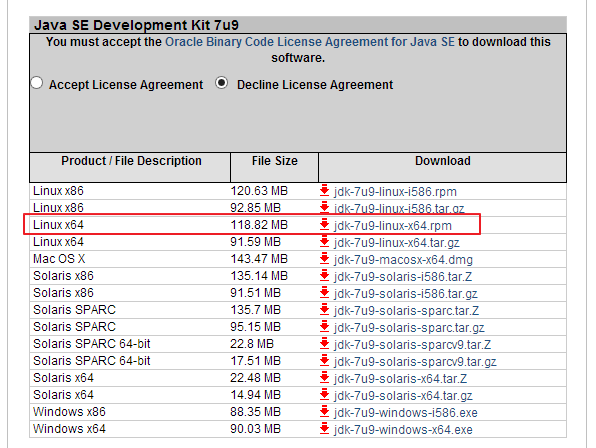Screen dimensions: 596x448
Task: Click the 91.59 MB file size
Action: (x=255, y=242)
